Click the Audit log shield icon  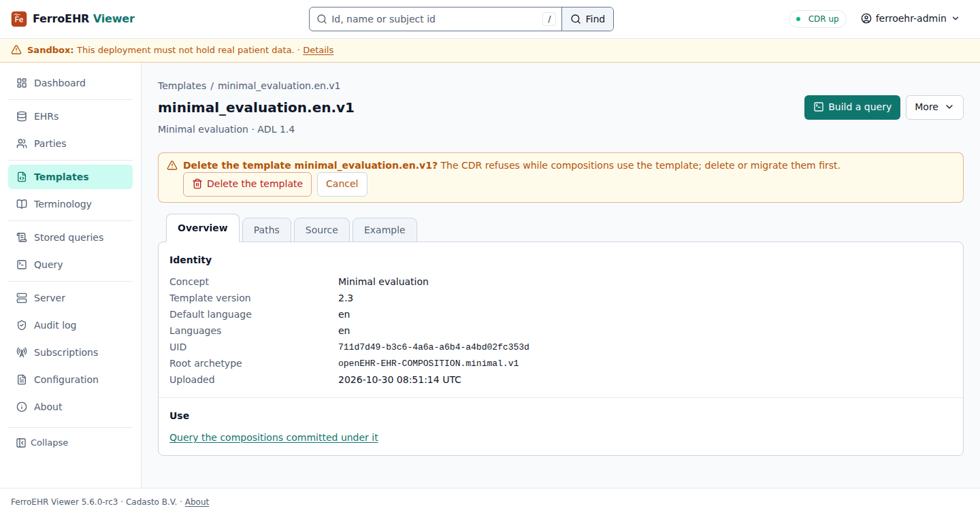pos(22,325)
